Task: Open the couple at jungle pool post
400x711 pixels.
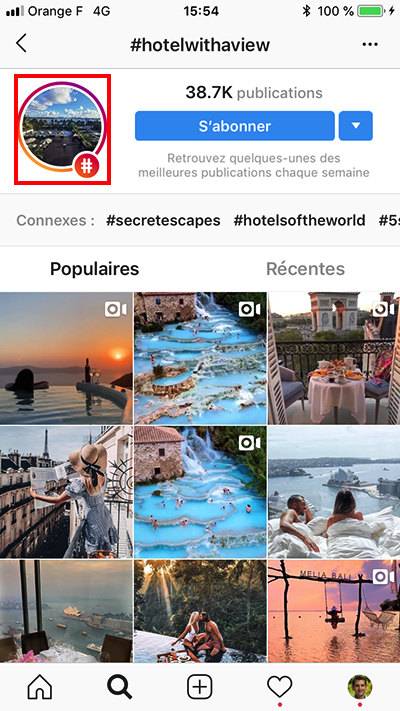Action: (200, 611)
